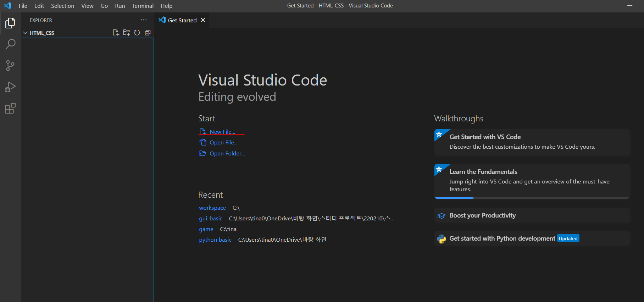Open Boost your Productivity walkthrough
This screenshot has height=302, width=644.
pyautogui.click(x=532, y=215)
